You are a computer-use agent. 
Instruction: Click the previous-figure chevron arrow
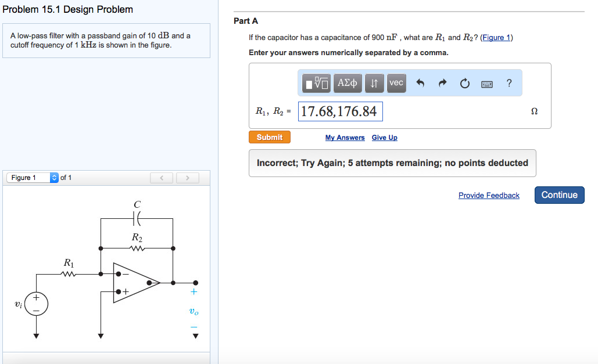click(161, 178)
